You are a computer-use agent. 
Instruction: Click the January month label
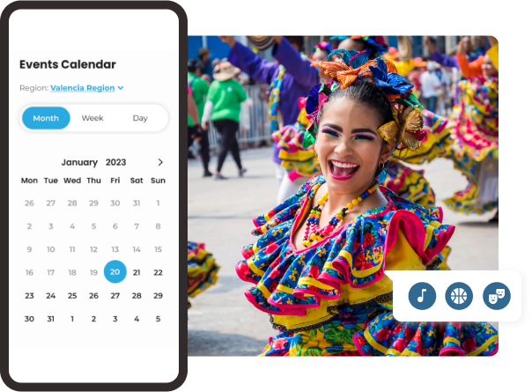click(79, 162)
